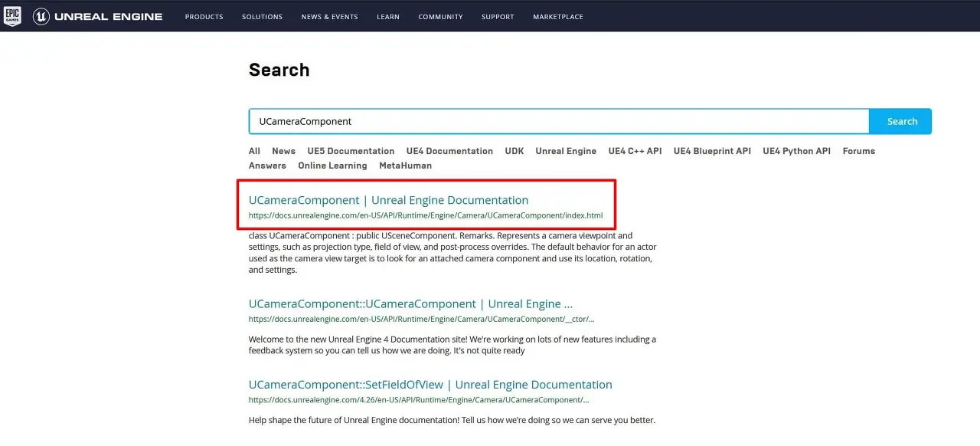Filter results by UDK
Viewport: 980px width, 446px height.
pos(514,151)
